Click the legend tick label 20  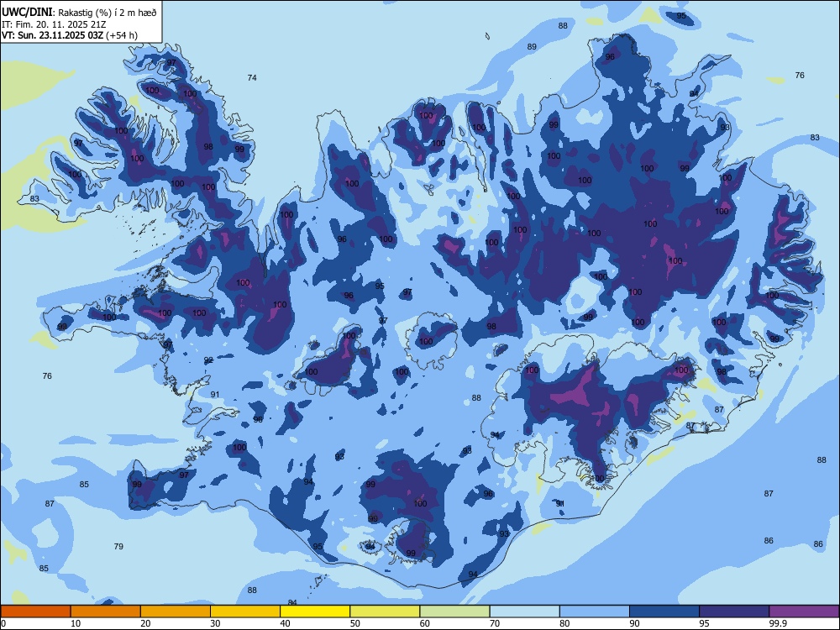(x=145, y=623)
